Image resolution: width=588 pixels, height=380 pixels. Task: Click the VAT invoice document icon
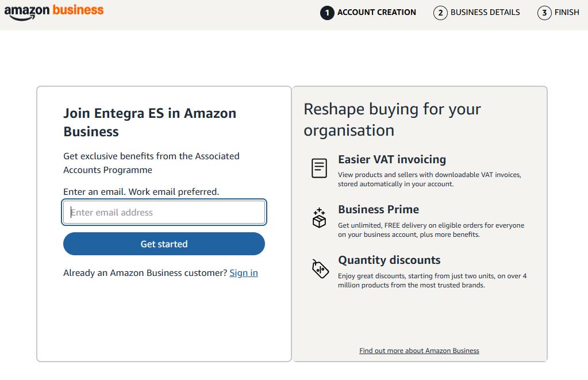319,168
